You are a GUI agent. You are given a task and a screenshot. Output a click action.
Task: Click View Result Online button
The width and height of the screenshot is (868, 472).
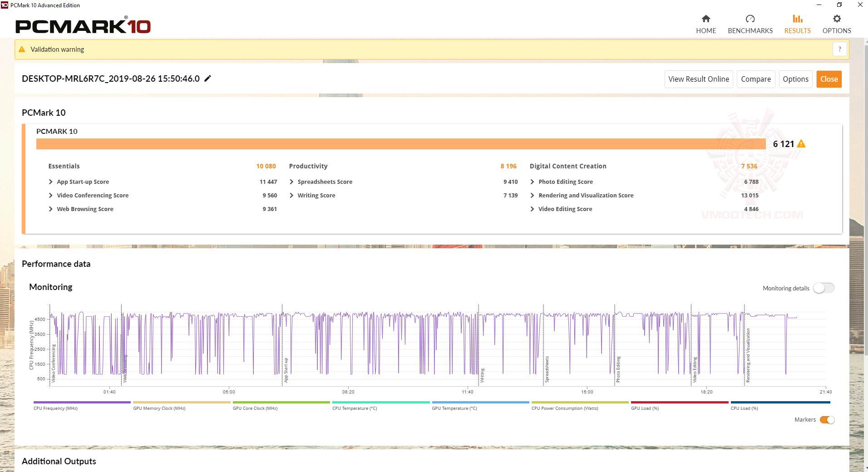(x=699, y=79)
